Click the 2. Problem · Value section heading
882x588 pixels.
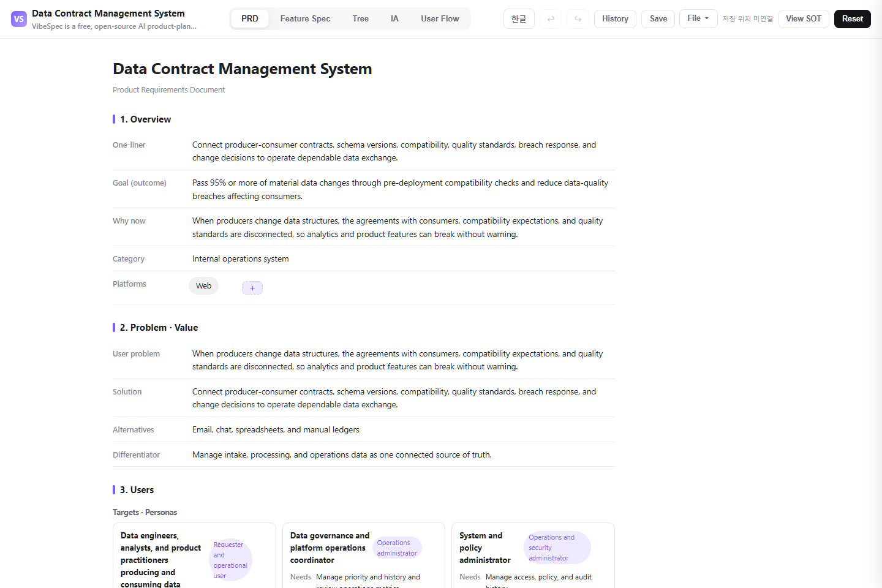click(x=159, y=328)
